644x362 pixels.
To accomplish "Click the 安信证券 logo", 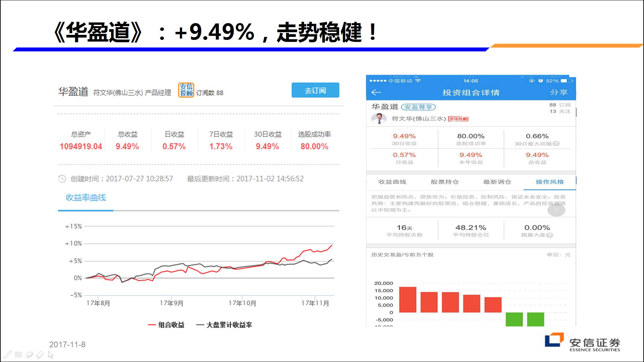I will pyautogui.click(x=583, y=342).
